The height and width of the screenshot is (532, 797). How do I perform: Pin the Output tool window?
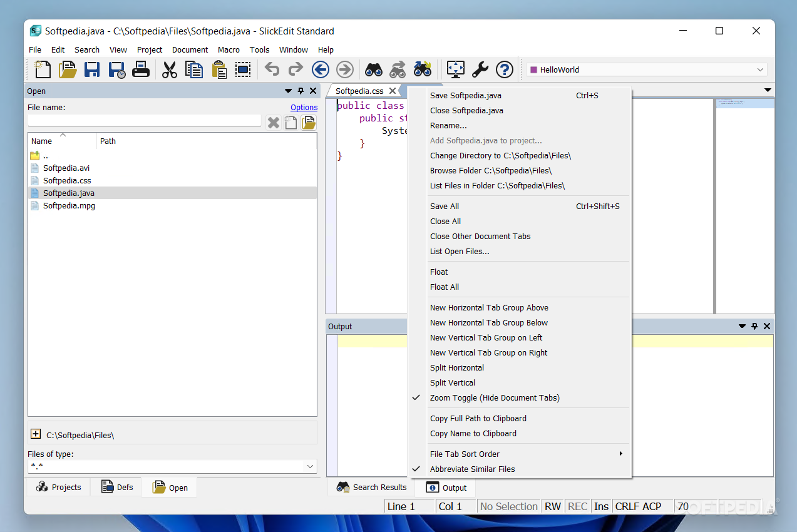coord(754,326)
